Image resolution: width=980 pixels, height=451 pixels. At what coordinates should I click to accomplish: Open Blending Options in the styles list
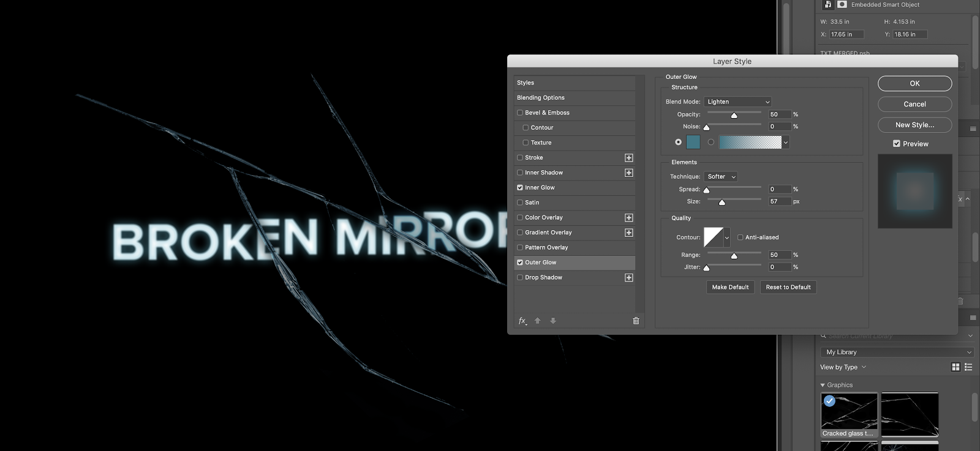pos(575,98)
